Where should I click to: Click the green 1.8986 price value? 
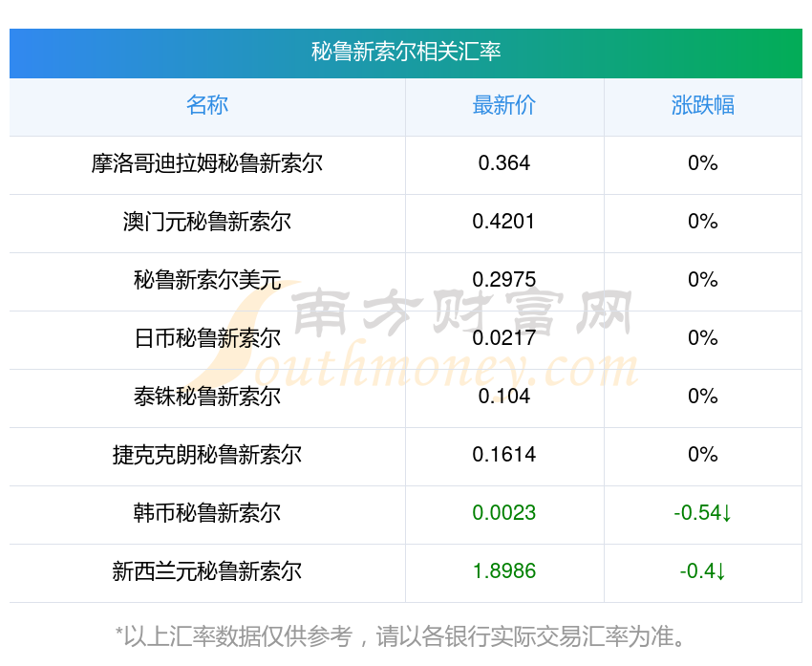point(504,571)
